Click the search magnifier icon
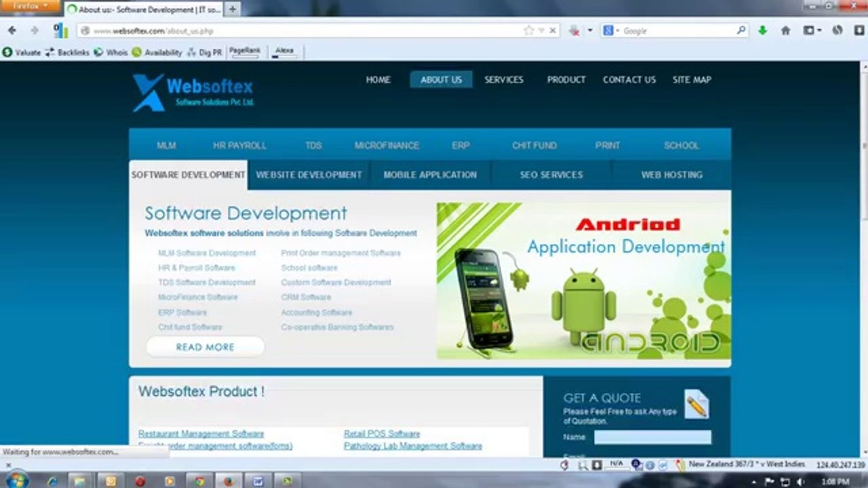Screen dimensions: 868x488 point(741,30)
